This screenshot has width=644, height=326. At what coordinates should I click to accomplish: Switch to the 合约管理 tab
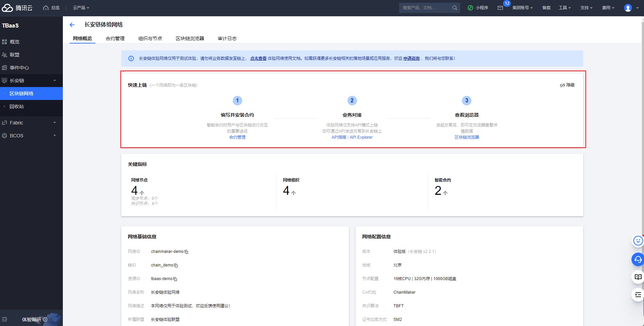pyautogui.click(x=115, y=38)
